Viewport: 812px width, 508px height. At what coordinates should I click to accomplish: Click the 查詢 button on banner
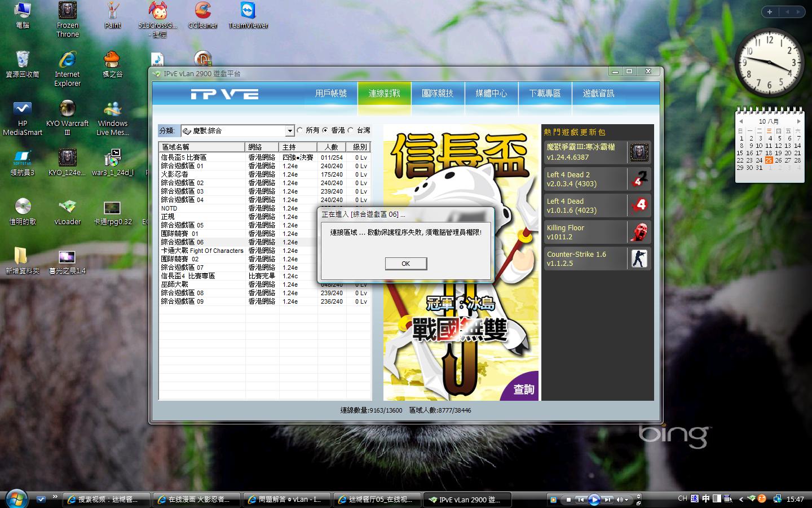523,389
